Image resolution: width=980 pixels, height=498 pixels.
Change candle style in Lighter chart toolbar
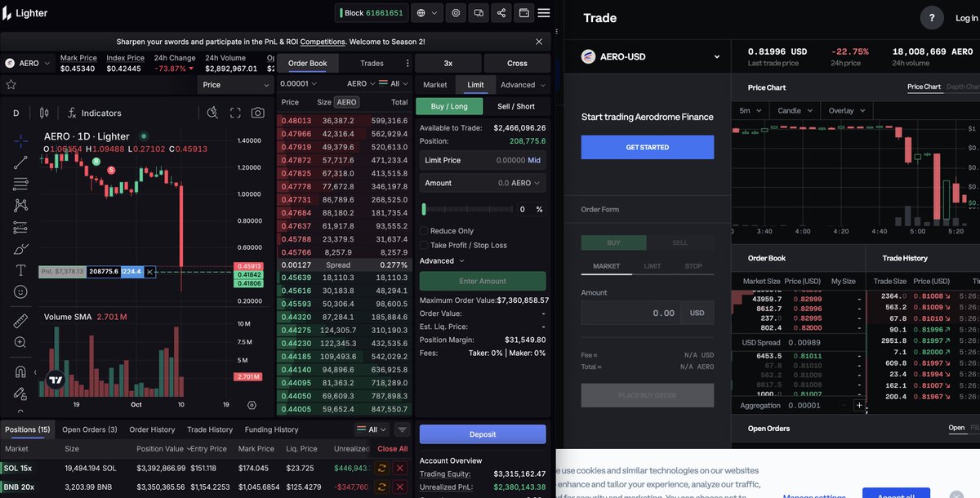pyautogui.click(x=44, y=113)
